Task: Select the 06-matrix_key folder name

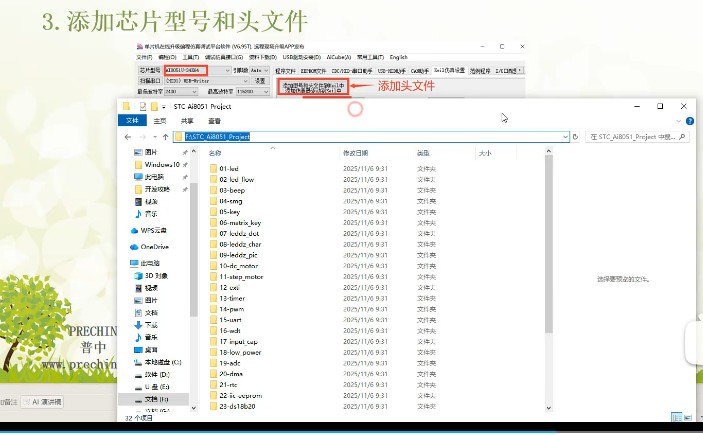Action: pyautogui.click(x=240, y=222)
